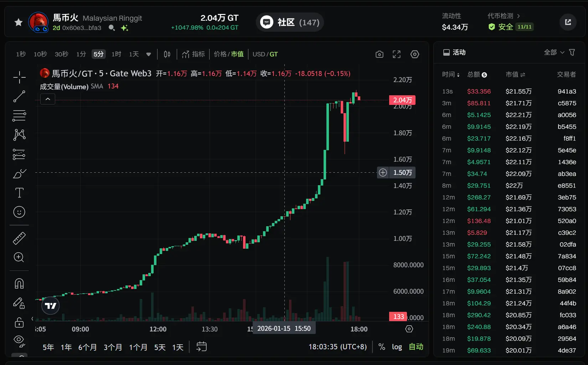Image resolution: width=588 pixels, height=365 pixels.
Task: Swap the 市值 column display
Action: pyautogui.click(x=523, y=75)
